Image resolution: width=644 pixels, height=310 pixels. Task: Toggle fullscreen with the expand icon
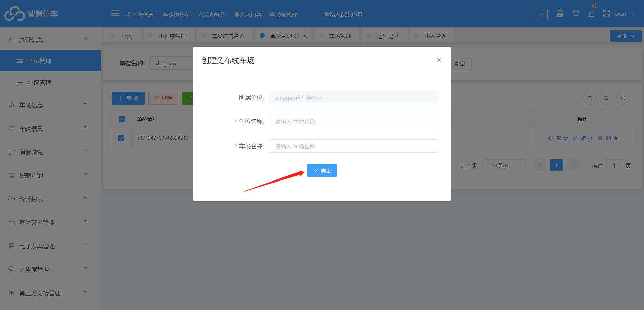(x=607, y=13)
